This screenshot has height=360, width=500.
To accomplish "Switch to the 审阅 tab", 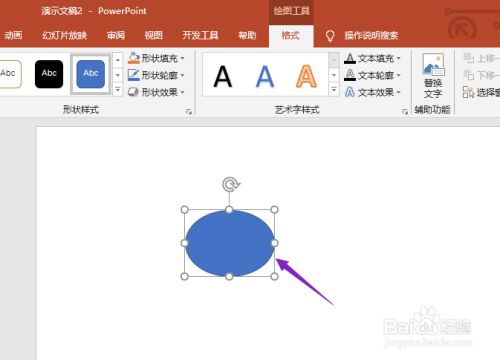I will (x=116, y=35).
